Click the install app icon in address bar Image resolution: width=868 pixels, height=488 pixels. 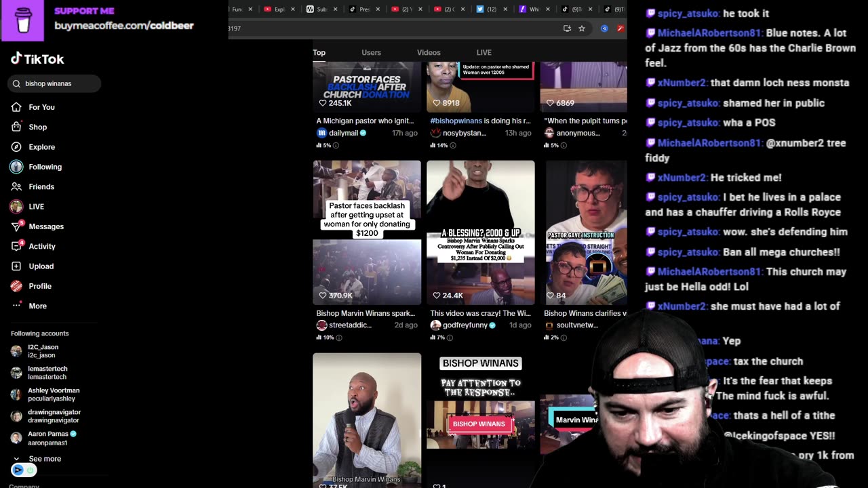pyautogui.click(x=567, y=28)
